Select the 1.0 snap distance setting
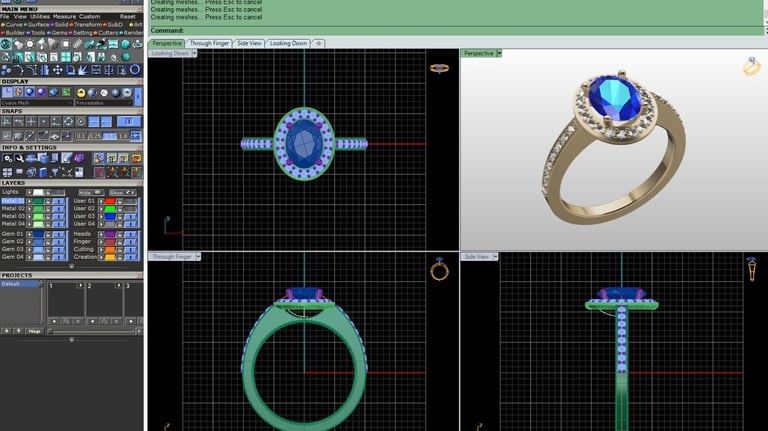This screenshot has width=768, height=431. pos(123,136)
